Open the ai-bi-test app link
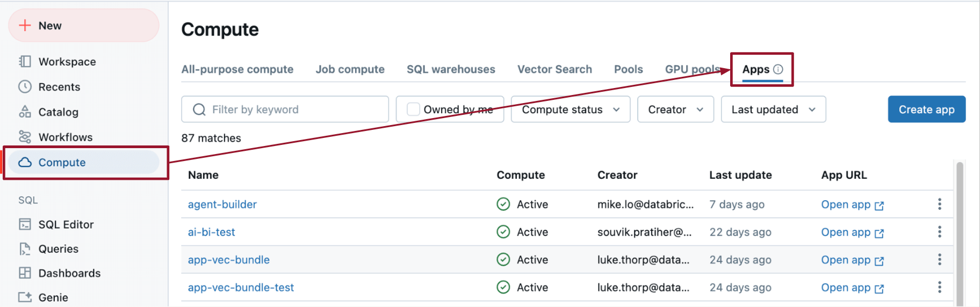Image resolution: width=980 pixels, height=307 pixels. point(211,232)
